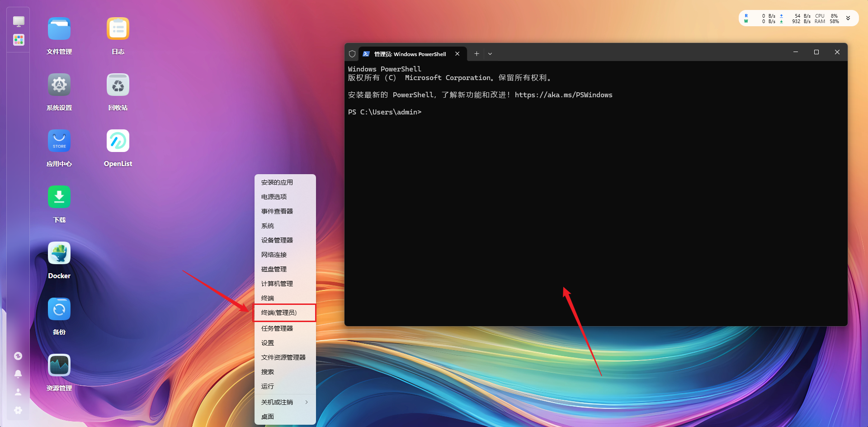Viewport: 868px width, 427px height.
Task: Minimize the PowerShell window
Action: 796,52
